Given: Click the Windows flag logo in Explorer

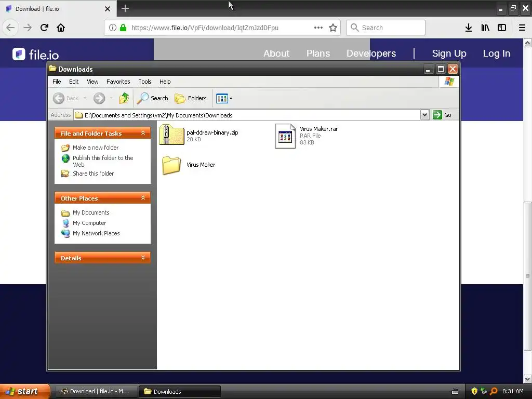Looking at the screenshot, I should [x=449, y=82].
